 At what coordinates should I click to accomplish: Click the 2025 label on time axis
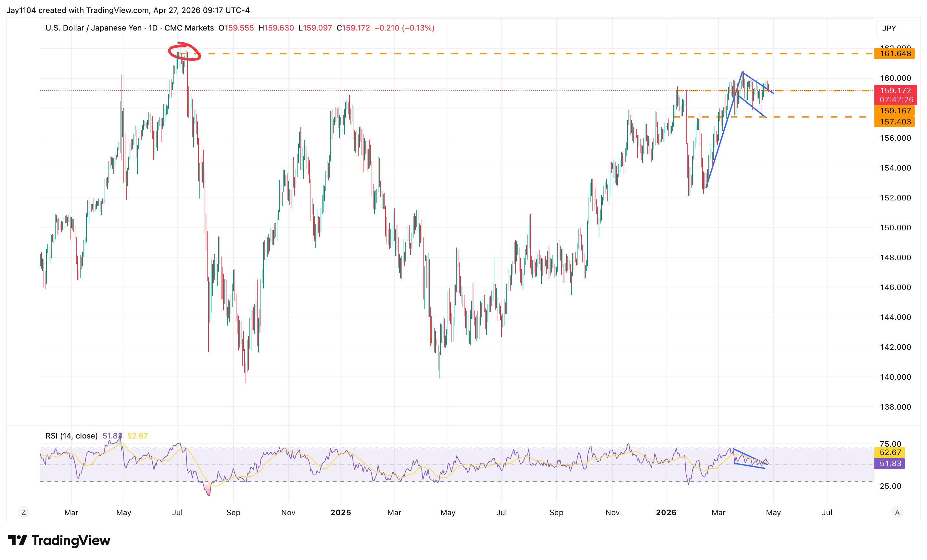point(340,513)
